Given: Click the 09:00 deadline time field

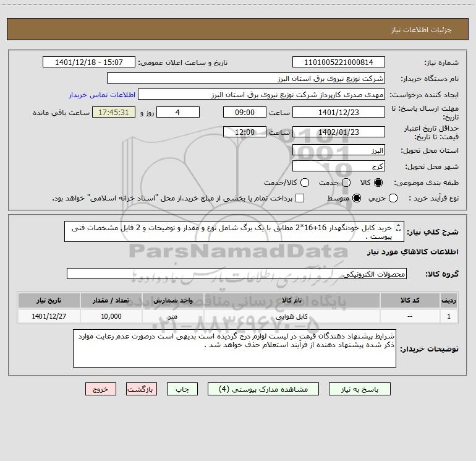Looking at the screenshot, I should 245,112.
